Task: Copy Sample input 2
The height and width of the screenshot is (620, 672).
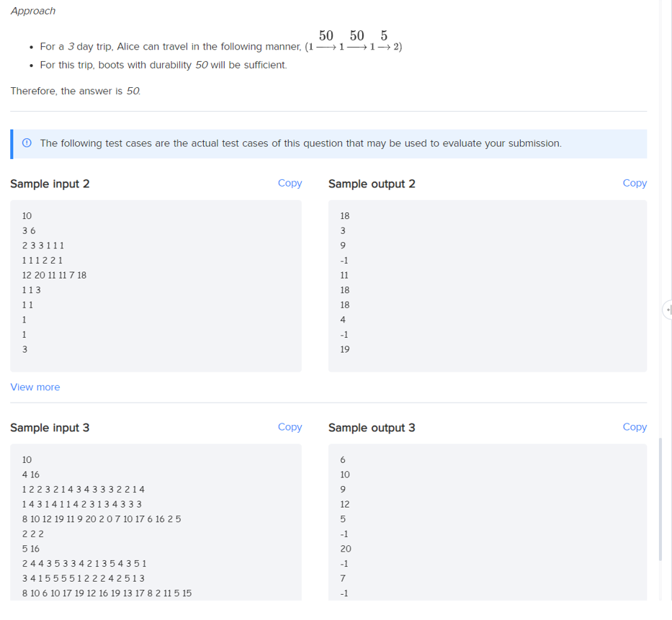Action: point(290,183)
